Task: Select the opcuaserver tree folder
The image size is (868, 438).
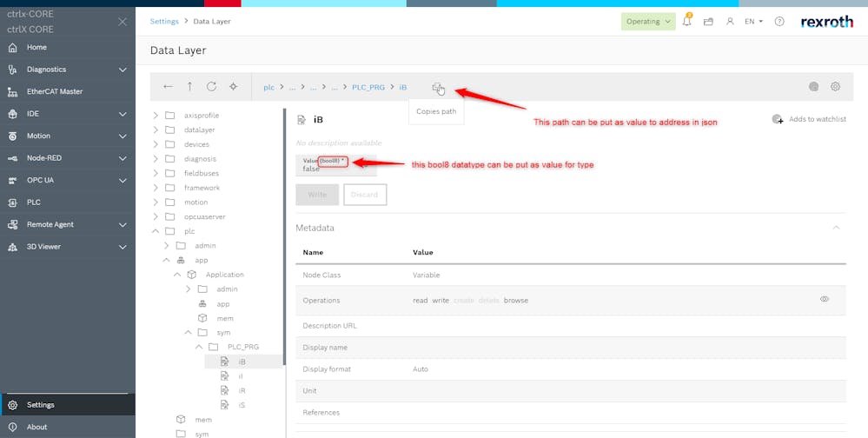Action: click(x=204, y=216)
